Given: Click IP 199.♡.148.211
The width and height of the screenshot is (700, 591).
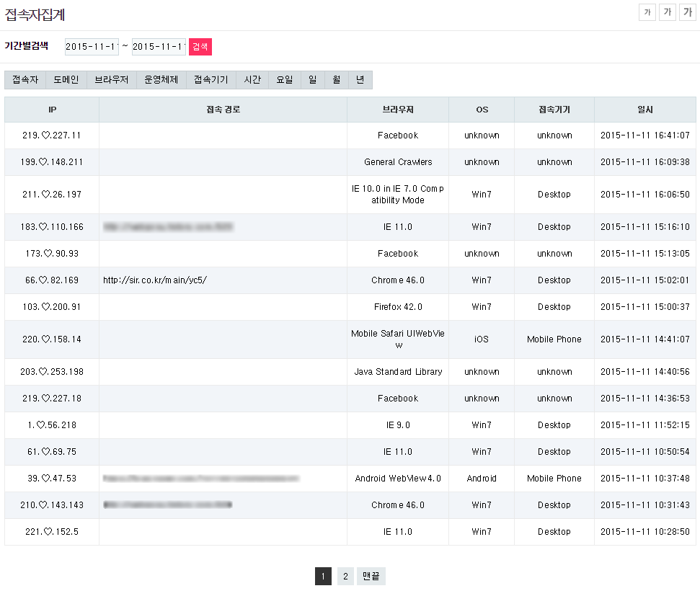Looking at the screenshot, I should pos(52,162).
